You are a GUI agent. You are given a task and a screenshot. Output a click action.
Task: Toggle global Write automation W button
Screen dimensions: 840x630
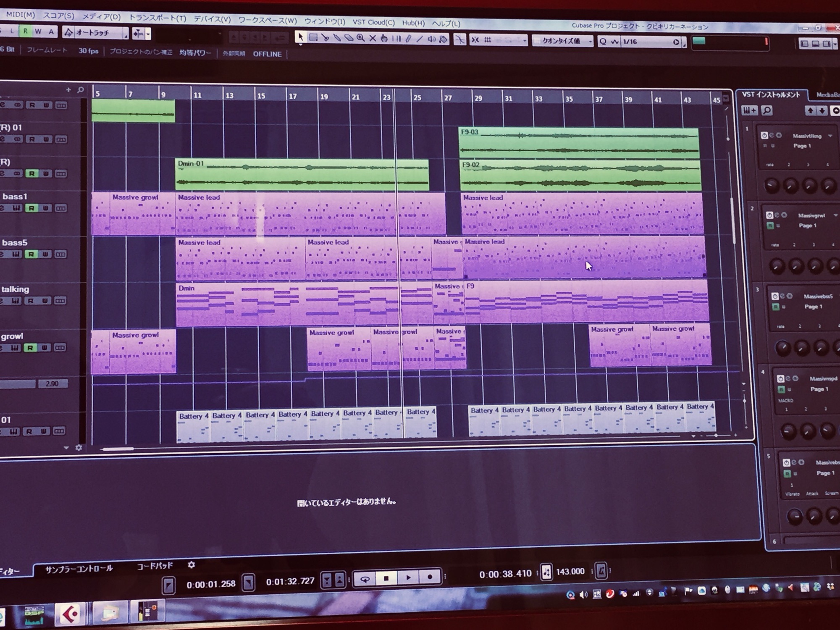point(38,31)
